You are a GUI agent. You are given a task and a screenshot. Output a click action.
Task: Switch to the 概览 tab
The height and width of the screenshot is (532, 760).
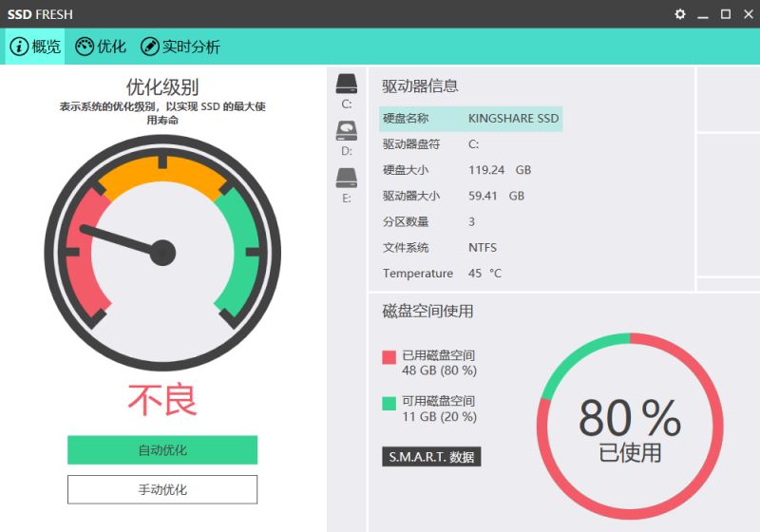click(35, 47)
